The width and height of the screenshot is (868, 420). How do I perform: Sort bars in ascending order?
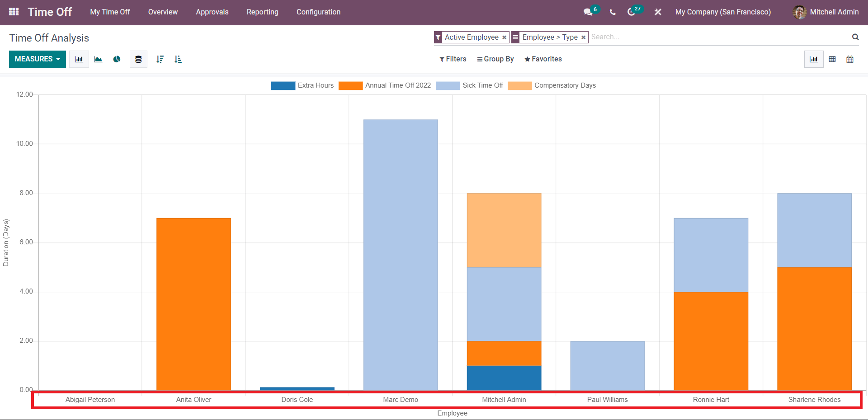[x=178, y=59]
